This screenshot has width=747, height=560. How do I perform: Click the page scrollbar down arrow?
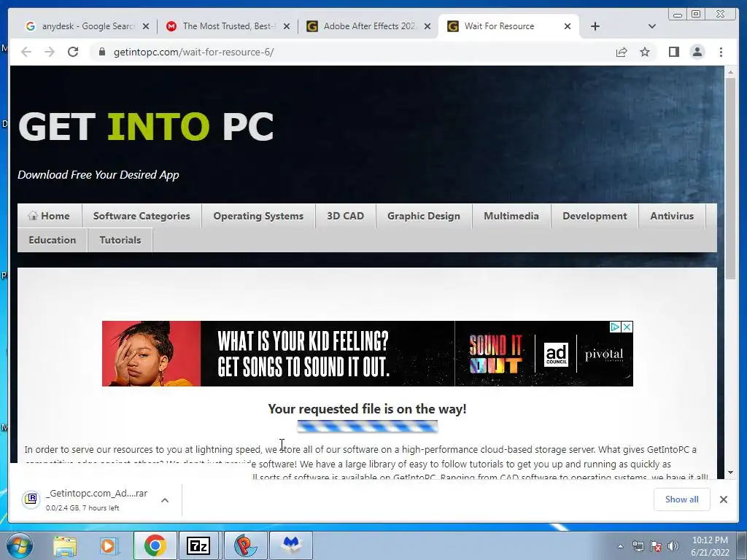point(730,472)
